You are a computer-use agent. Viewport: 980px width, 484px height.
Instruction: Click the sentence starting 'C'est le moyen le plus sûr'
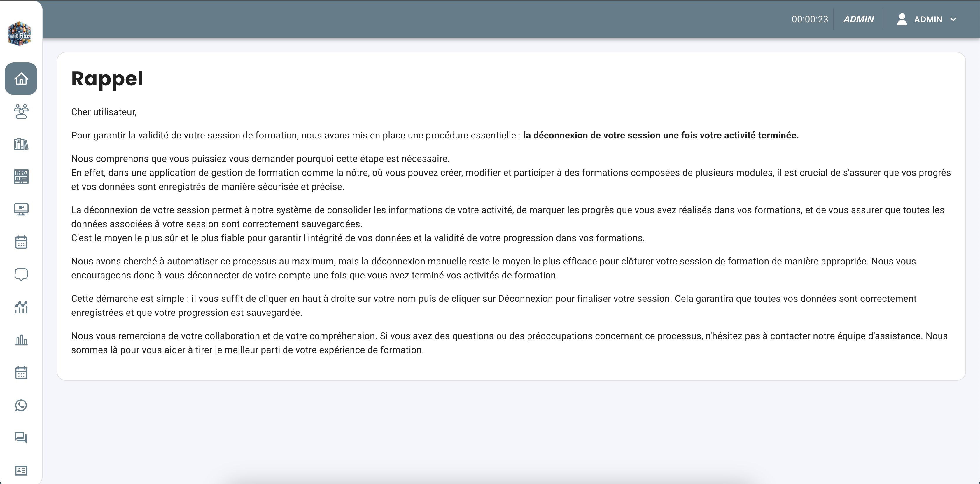(x=358, y=238)
